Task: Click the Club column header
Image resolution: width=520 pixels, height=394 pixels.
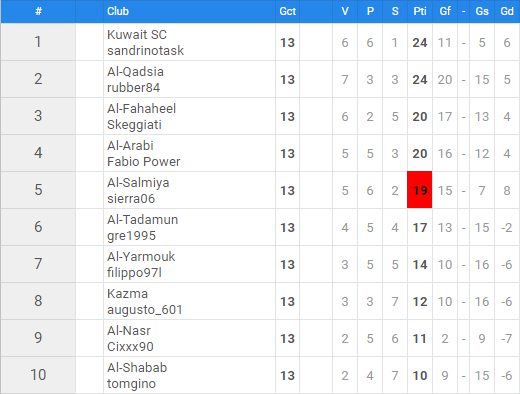Action: point(118,11)
